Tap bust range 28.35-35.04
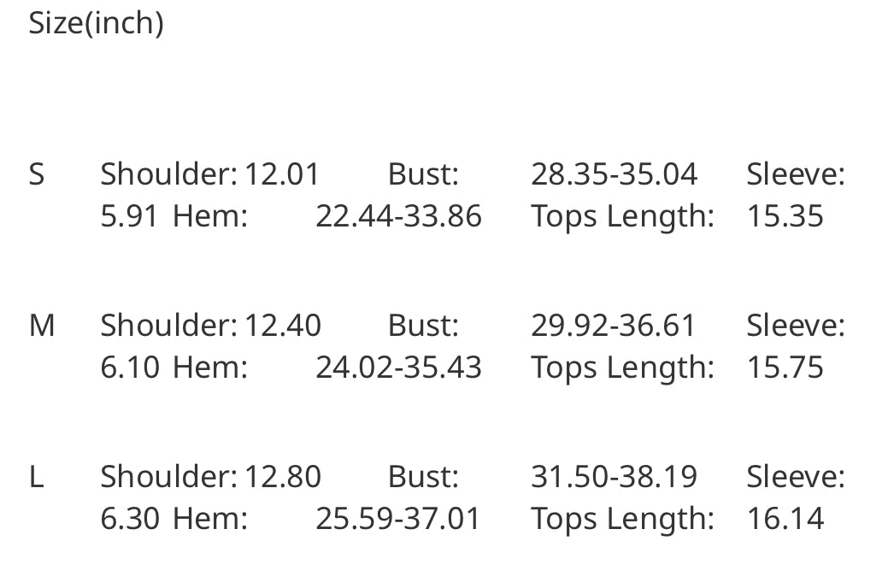The width and height of the screenshot is (894, 588). [614, 174]
